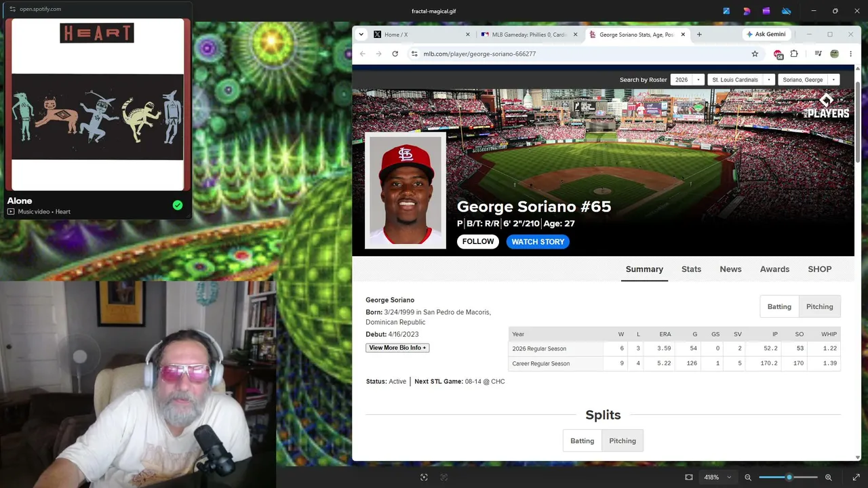Open the Clipchamp icon in viewer title bar

click(x=766, y=11)
